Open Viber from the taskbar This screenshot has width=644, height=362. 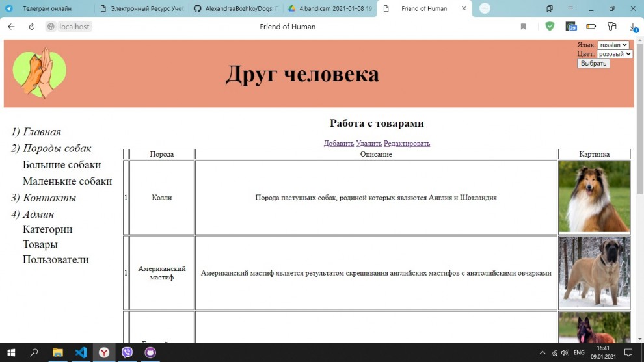click(x=127, y=352)
